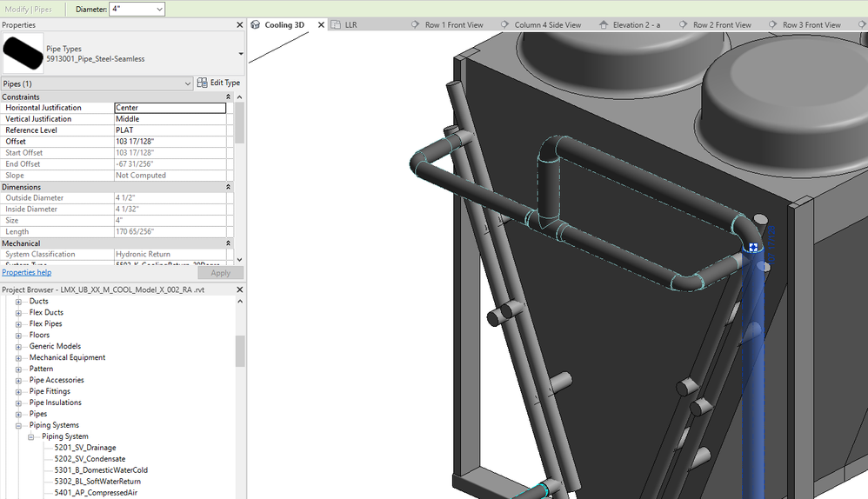Expand the Pattern tree node
Screen dimensions: 868x499
pos(18,369)
